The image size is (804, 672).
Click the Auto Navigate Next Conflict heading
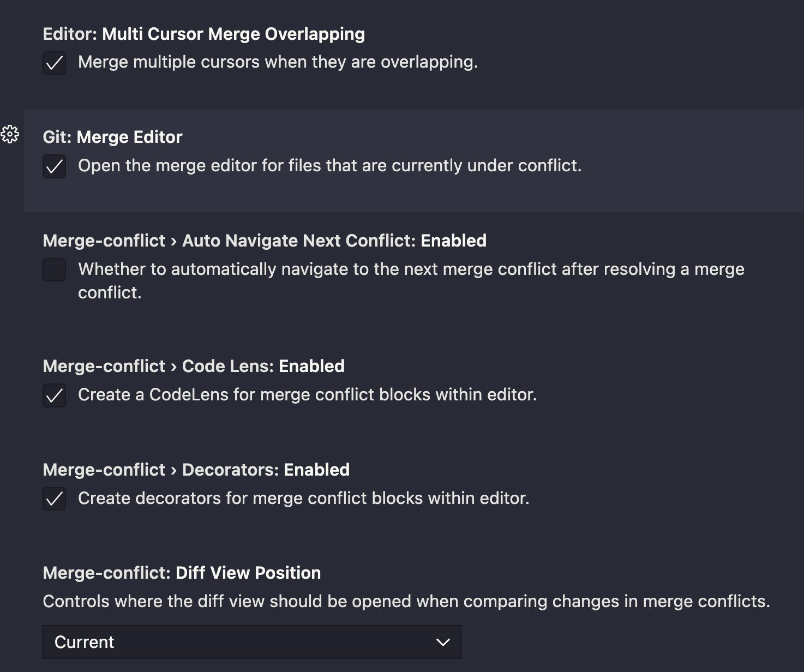(x=265, y=241)
